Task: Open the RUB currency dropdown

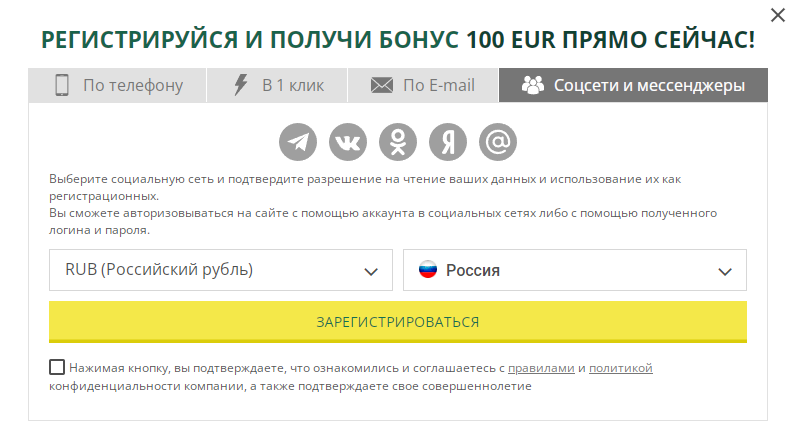Action: (x=221, y=270)
